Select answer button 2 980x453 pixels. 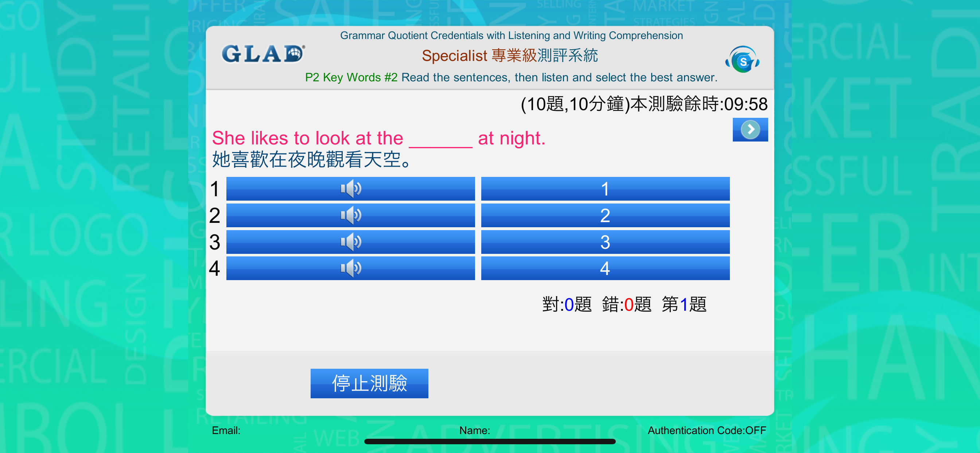[x=605, y=215]
